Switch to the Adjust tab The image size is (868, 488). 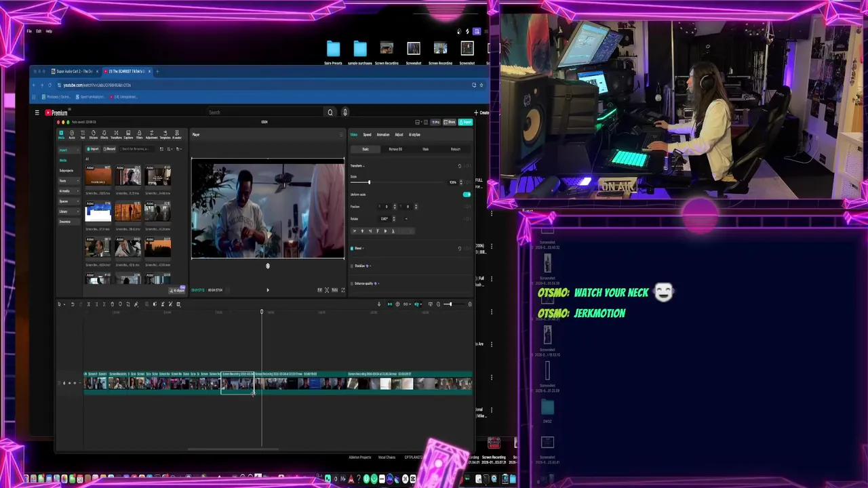tap(399, 135)
